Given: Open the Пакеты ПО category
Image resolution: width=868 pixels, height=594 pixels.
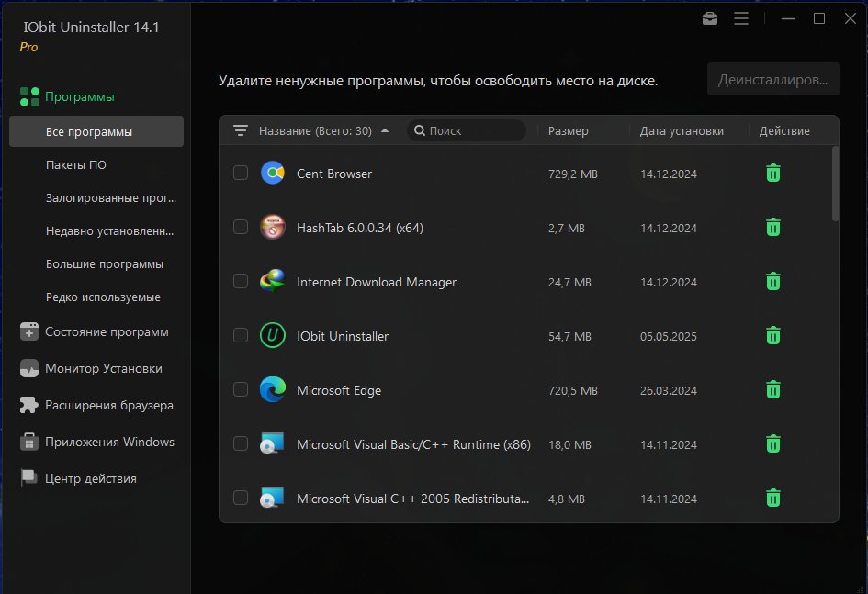Looking at the screenshot, I should click(x=76, y=165).
